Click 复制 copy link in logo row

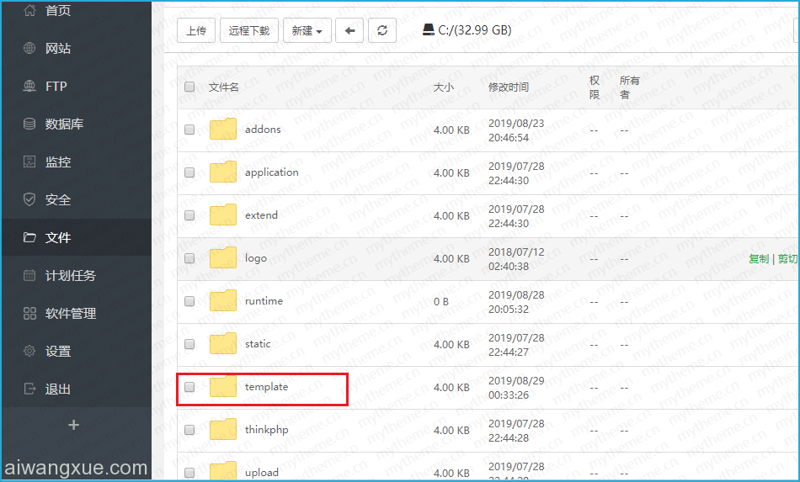click(x=759, y=259)
